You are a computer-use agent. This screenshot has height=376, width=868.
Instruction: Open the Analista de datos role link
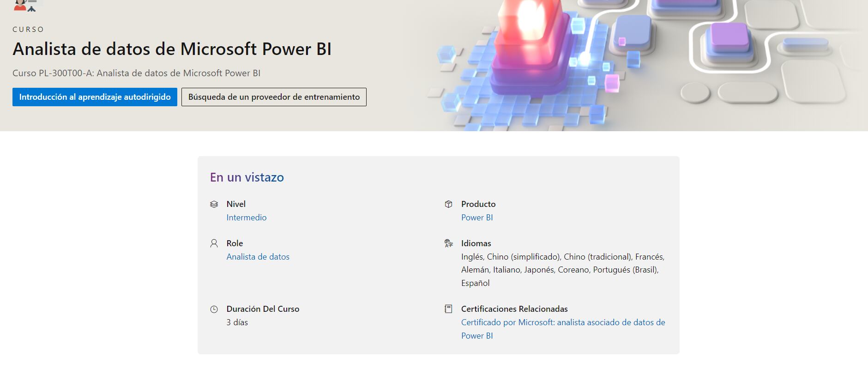click(x=258, y=257)
